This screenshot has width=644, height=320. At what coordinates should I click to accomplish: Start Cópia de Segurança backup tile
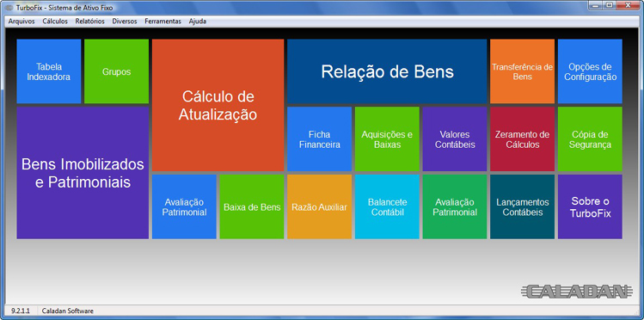[x=590, y=139]
